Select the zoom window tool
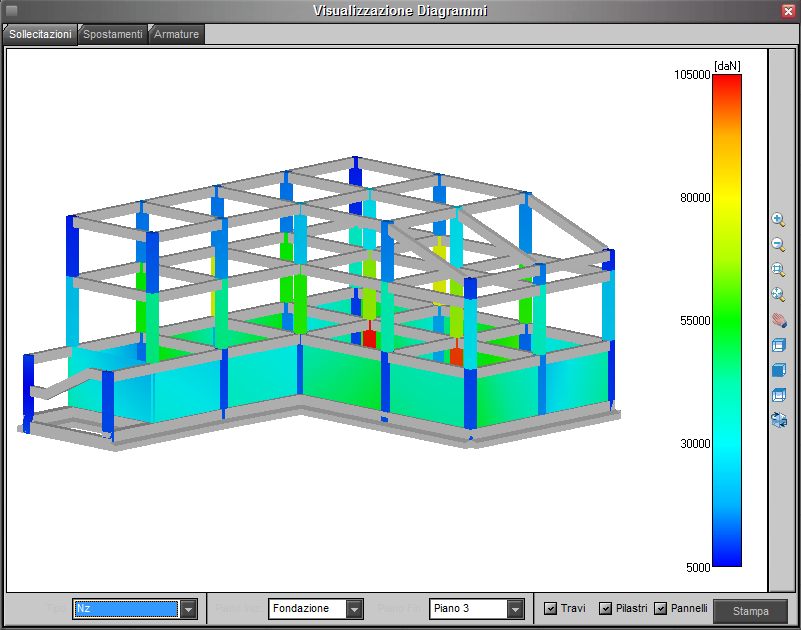This screenshot has width=801, height=630. [779, 270]
